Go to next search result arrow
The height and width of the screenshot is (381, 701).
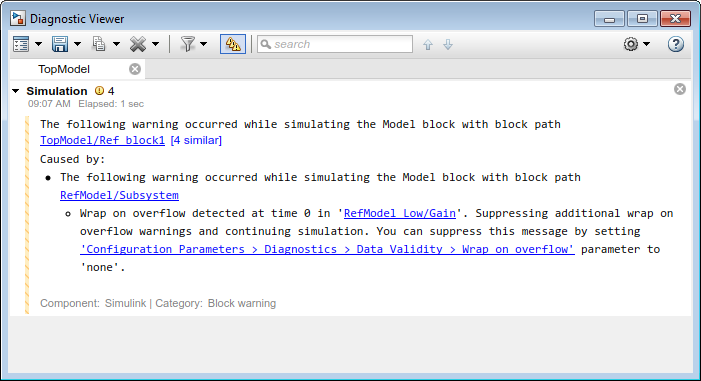(448, 44)
